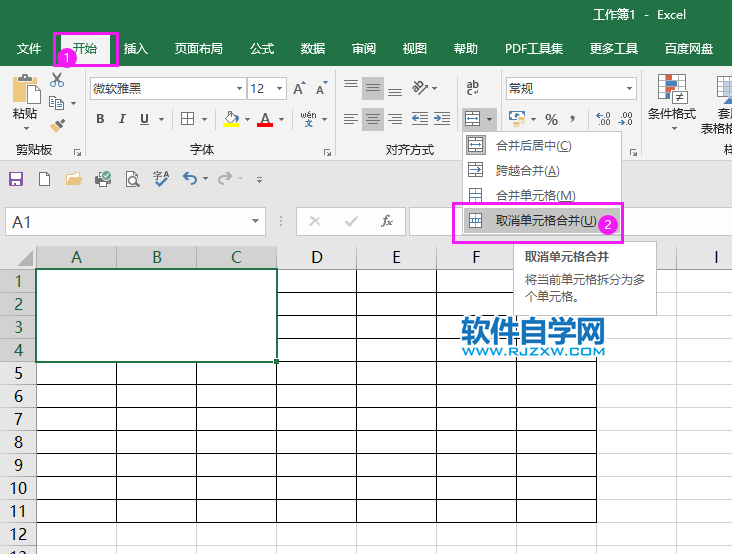The width and height of the screenshot is (732, 554).
Task: Open the Name Box dropdown arrow
Action: 255,221
